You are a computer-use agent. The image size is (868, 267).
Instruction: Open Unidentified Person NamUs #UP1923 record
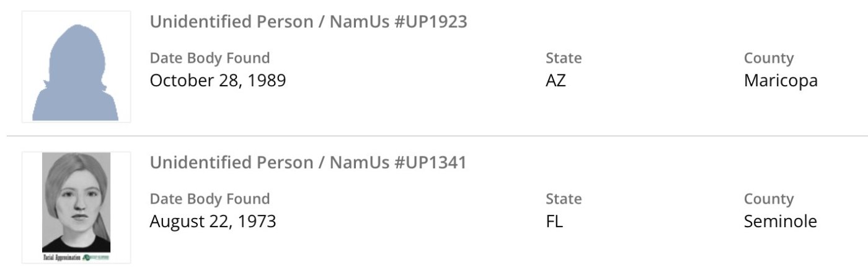[x=308, y=22]
